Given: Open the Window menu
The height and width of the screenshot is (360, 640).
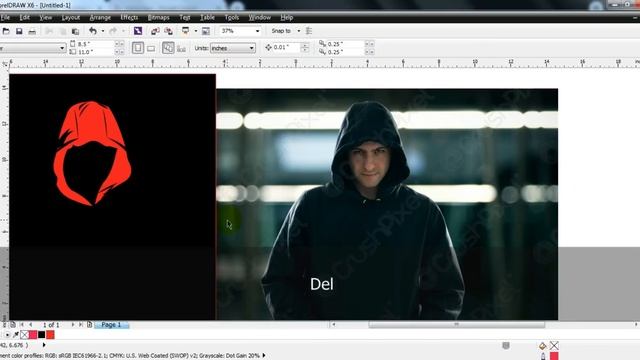Looking at the screenshot, I should 260,17.
